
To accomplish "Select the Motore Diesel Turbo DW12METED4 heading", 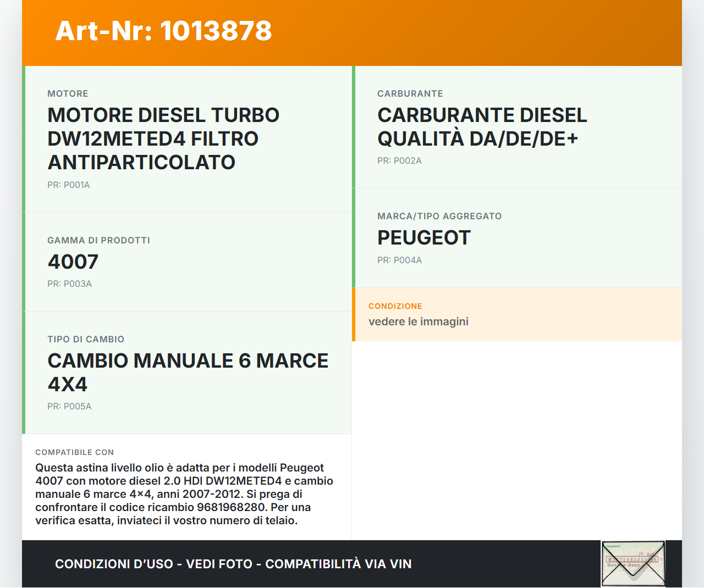I will pyautogui.click(x=163, y=138).
